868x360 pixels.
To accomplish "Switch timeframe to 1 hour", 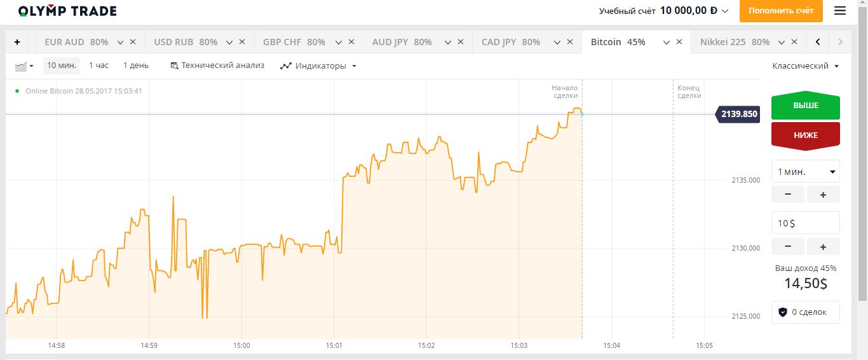I will pyautogui.click(x=98, y=66).
